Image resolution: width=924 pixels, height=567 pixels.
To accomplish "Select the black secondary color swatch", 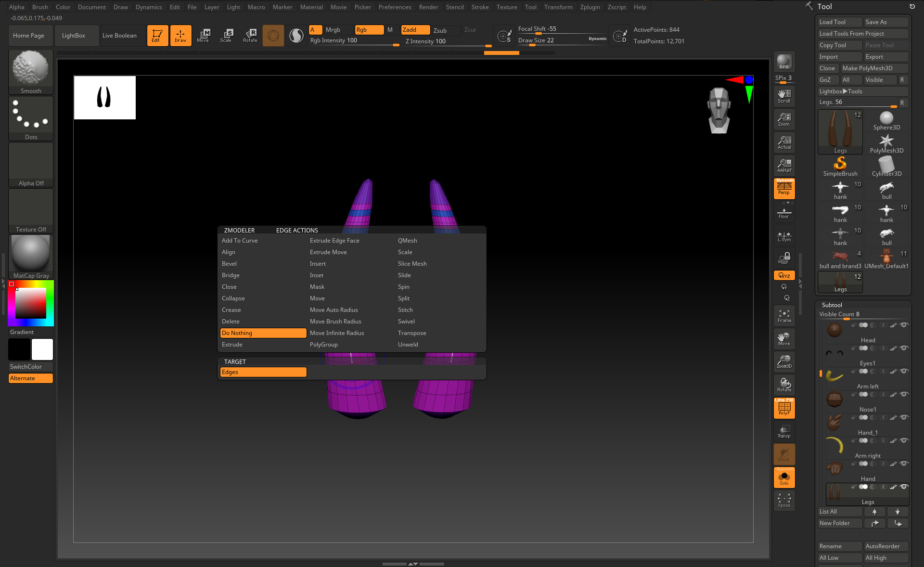I will click(x=19, y=349).
